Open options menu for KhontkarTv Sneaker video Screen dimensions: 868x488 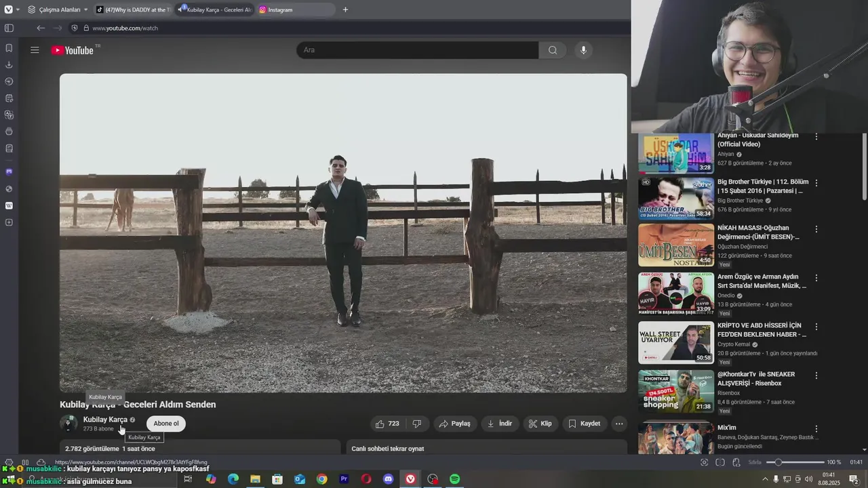click(x=816, y=375)
